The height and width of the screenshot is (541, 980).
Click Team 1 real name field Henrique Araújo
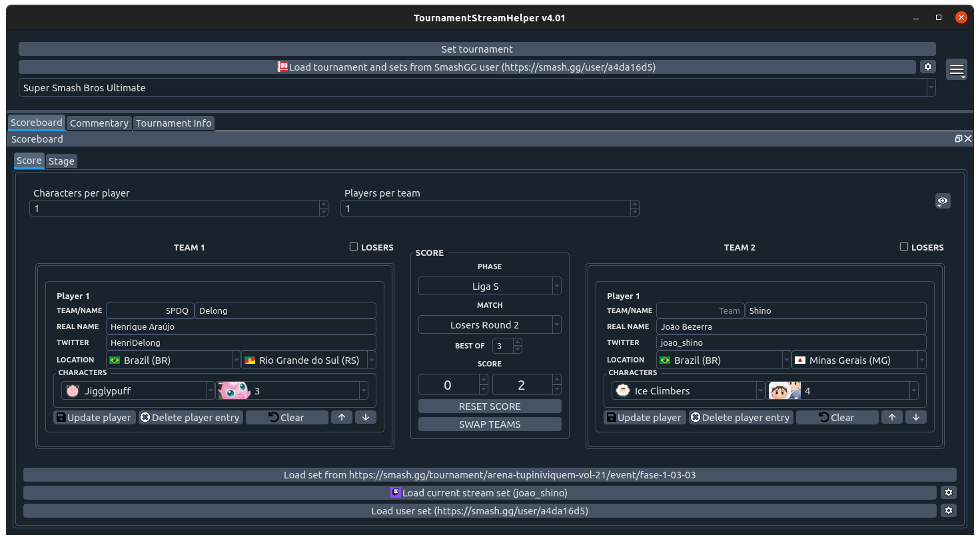pyautogui.click(x=241, y=326)
